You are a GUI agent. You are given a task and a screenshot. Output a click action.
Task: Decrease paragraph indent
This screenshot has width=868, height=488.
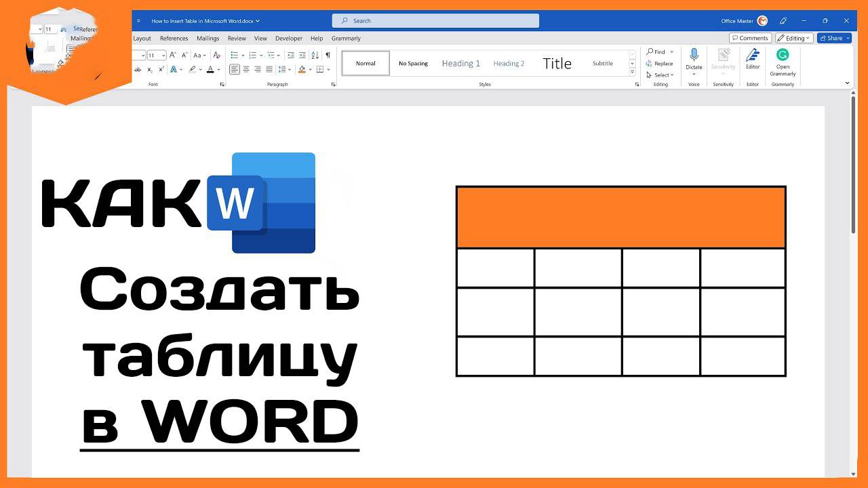click(x=291, y=56)
